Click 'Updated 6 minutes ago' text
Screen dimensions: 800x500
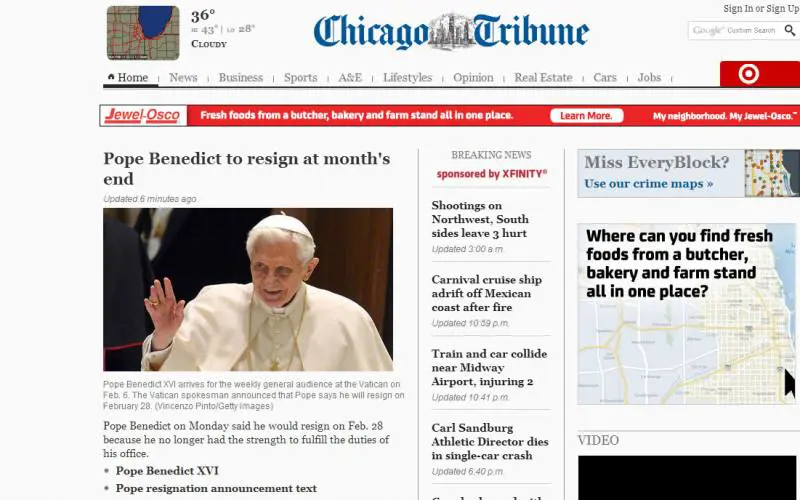click(x=149, y=199)
